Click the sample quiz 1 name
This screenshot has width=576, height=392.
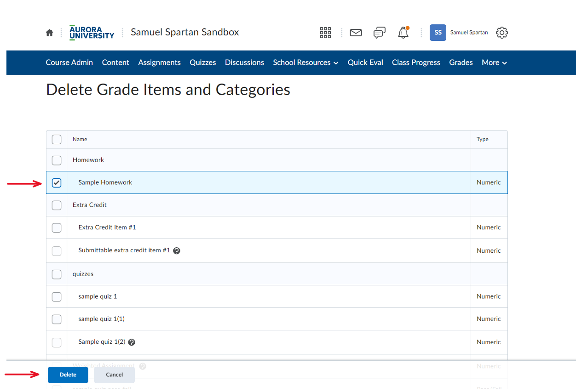point(98,296)
